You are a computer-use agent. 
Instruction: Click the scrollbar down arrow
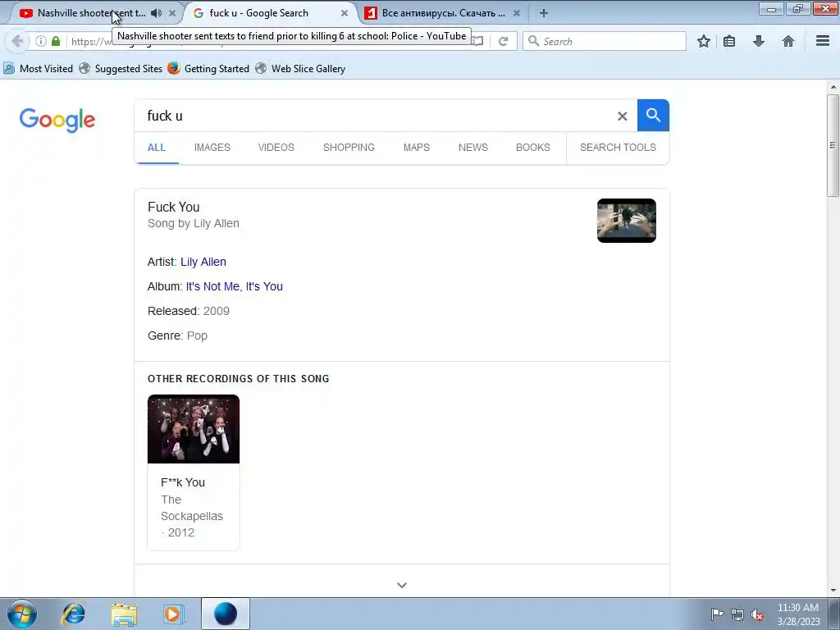click(x=833, y=591)
